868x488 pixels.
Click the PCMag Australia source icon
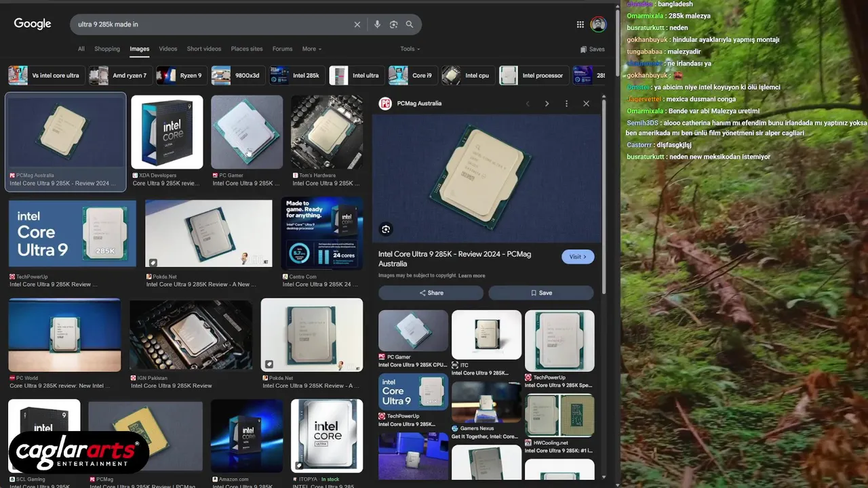[385, 103]
